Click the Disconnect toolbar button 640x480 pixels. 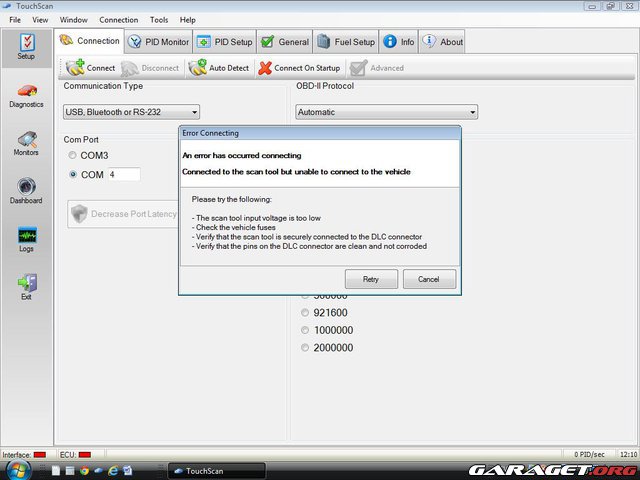click(x=150, y=68)
